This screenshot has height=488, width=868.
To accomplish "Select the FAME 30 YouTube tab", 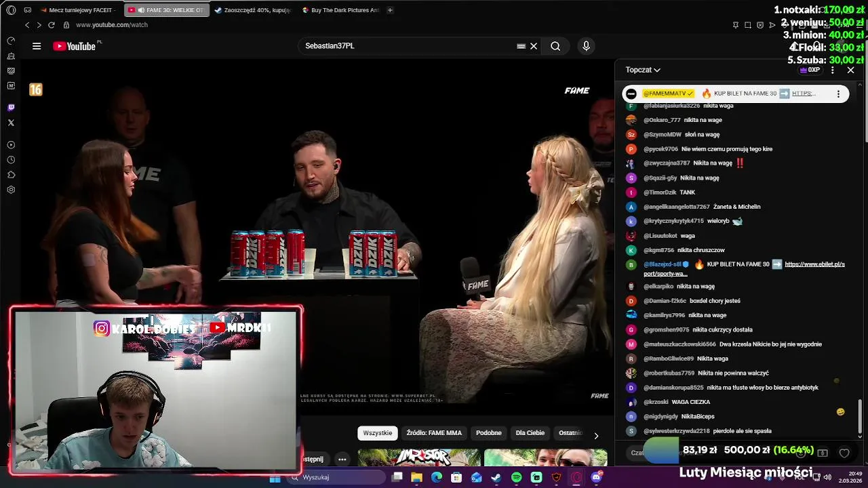I will click(x=165, y=10).
